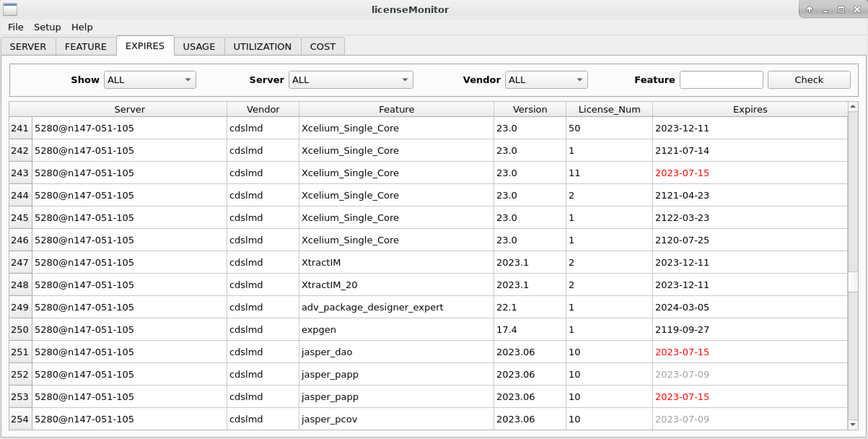Viewport: 868px width, 439px height.
Task: Click XtractIM_20 feature cell
Action: tap(396, 285)
